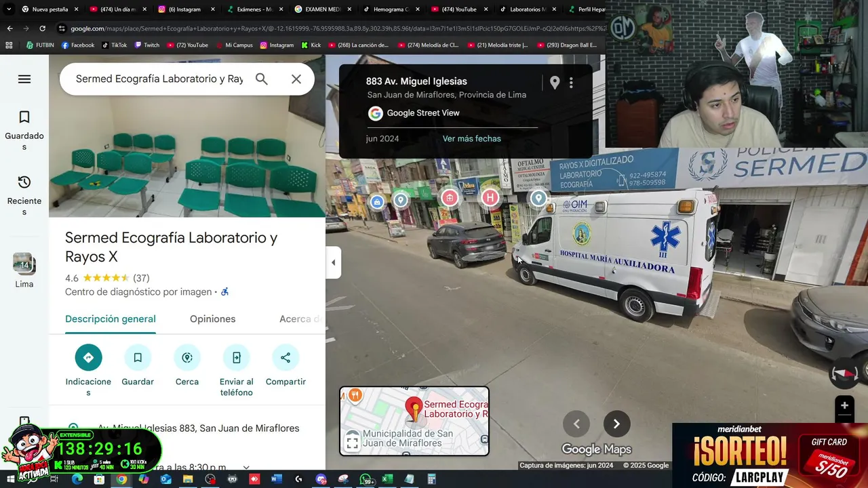
Task: Open the Guardados saved places panel
Action: pos(24,131)
